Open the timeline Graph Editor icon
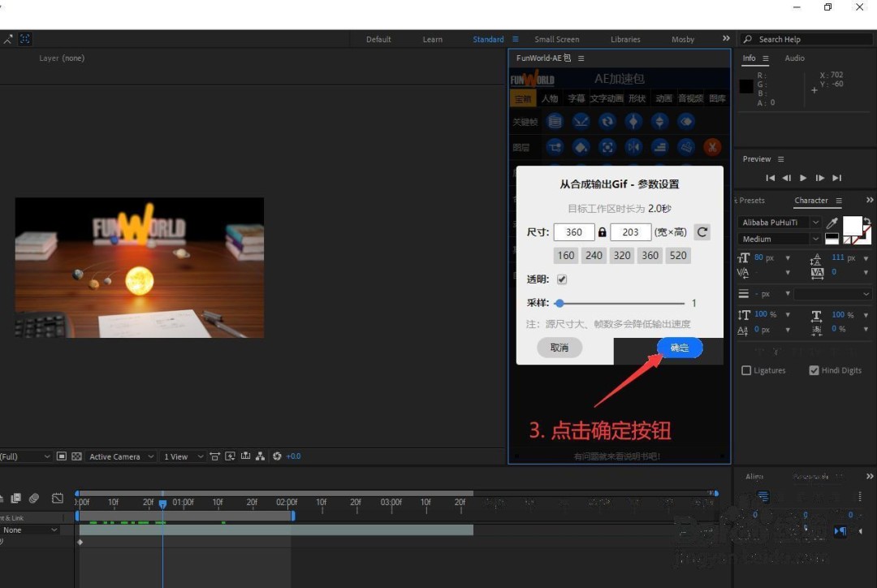This screenshot has width=877, height=588. coord(58,498)
